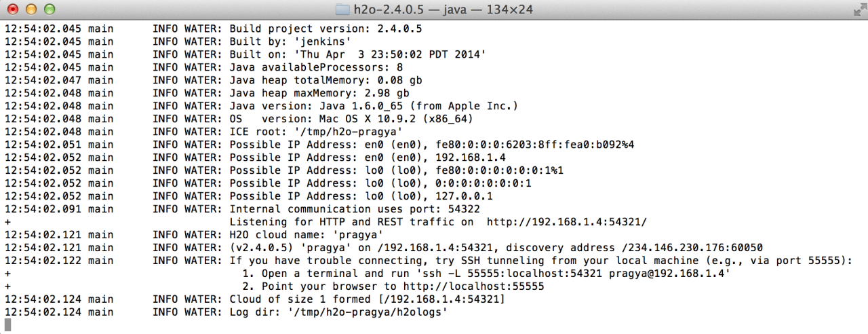Close the terminal with the red button
This screenshot has width=868, height=334.
click(x=13, y=10)
